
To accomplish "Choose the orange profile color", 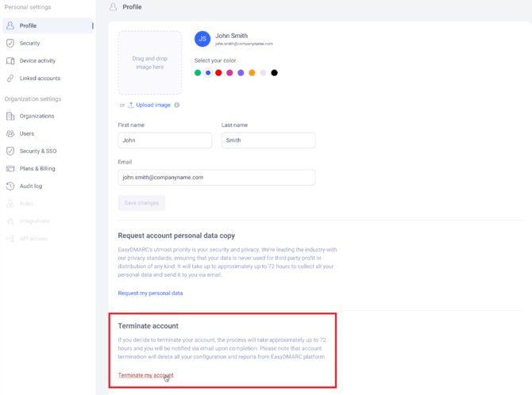I will (x=252, y=73).
